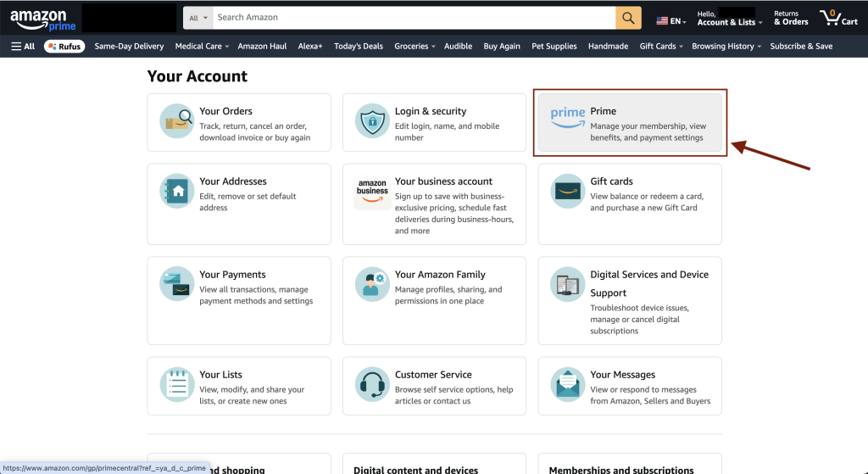Open Alexa+ in nav bar
Viewport: 868px width, 474px height.
coord(310,47)
